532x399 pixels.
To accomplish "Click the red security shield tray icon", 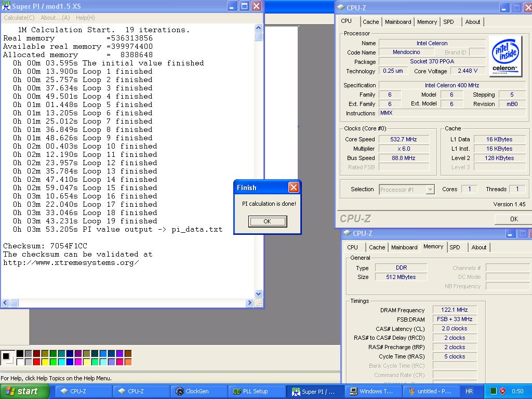I will 503,391.
